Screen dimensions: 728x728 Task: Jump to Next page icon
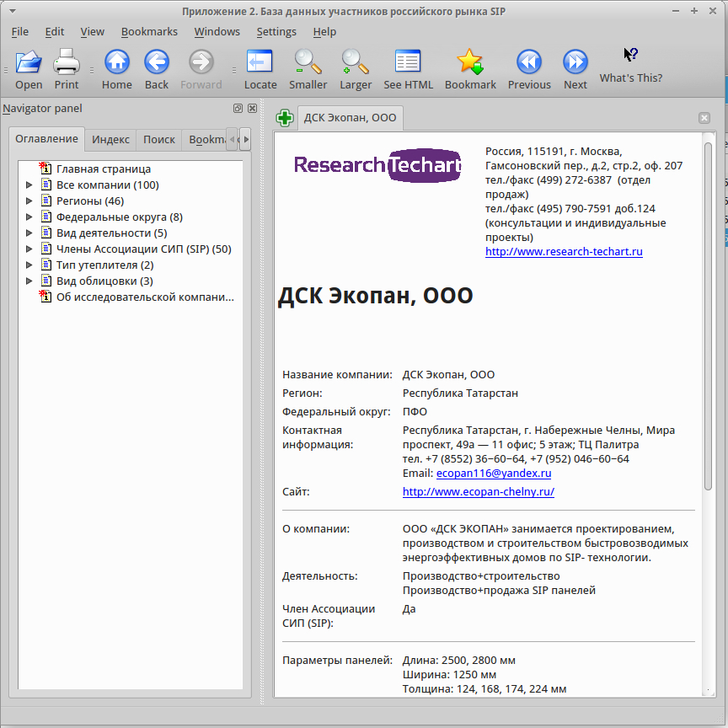click(575, 62)
